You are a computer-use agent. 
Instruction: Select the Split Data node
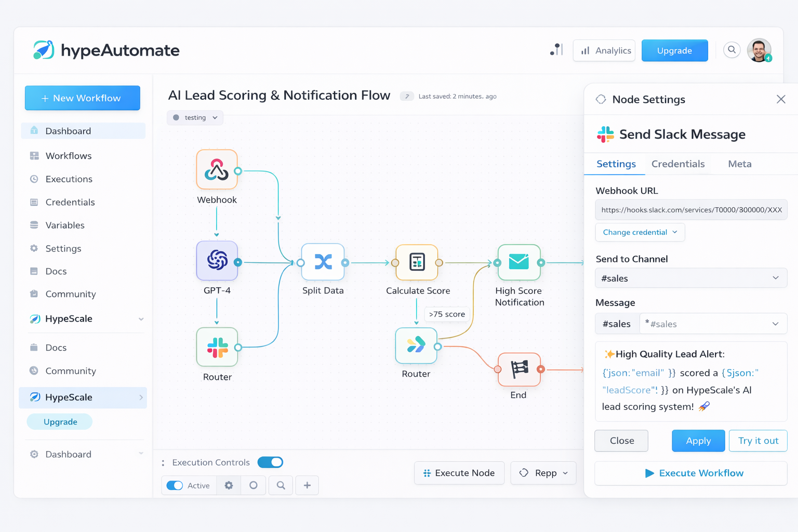click(x=323, y=262)
